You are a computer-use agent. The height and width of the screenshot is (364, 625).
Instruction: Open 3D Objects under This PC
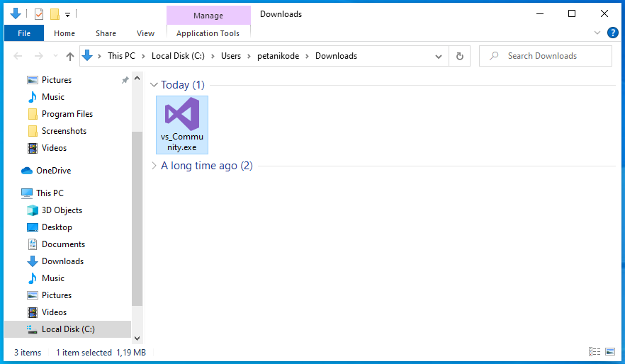[x=62, y=210]
